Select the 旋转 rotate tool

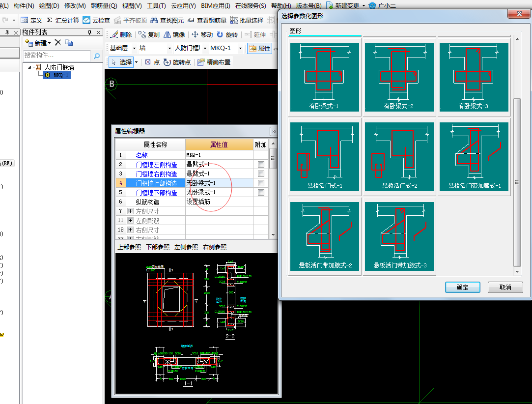pyautogui.click(x=227, y=34)
